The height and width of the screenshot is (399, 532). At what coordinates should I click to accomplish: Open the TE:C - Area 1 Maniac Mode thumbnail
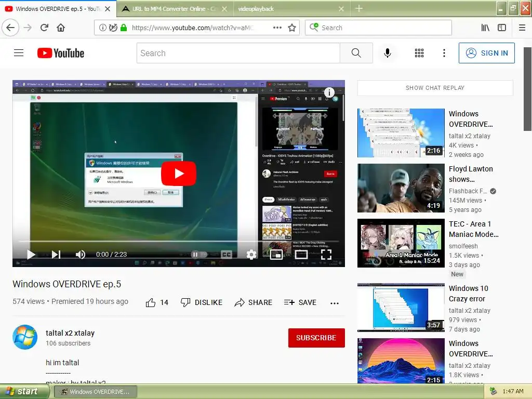(401, 243)
